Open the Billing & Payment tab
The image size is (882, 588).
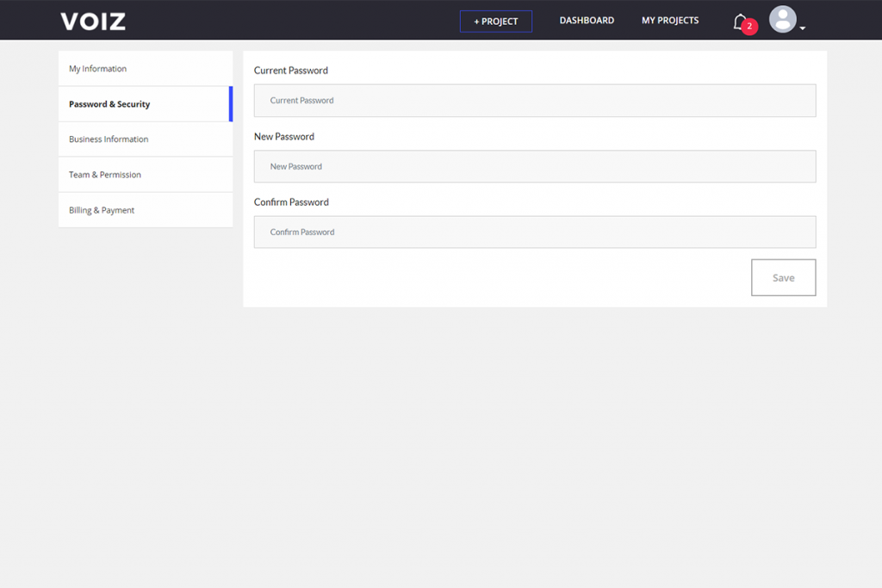click(x=146, y=210)
